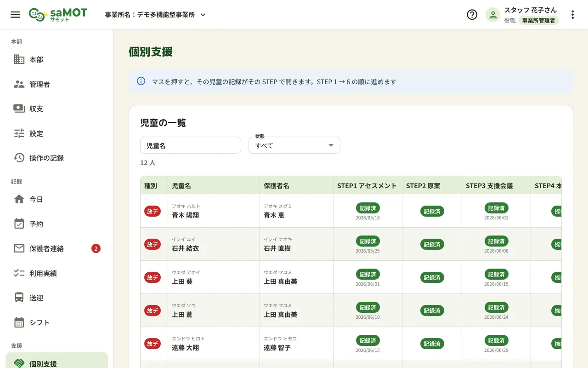588x368 pixels.
Task: Click the 本部 building icon
Action: (19, 59)
